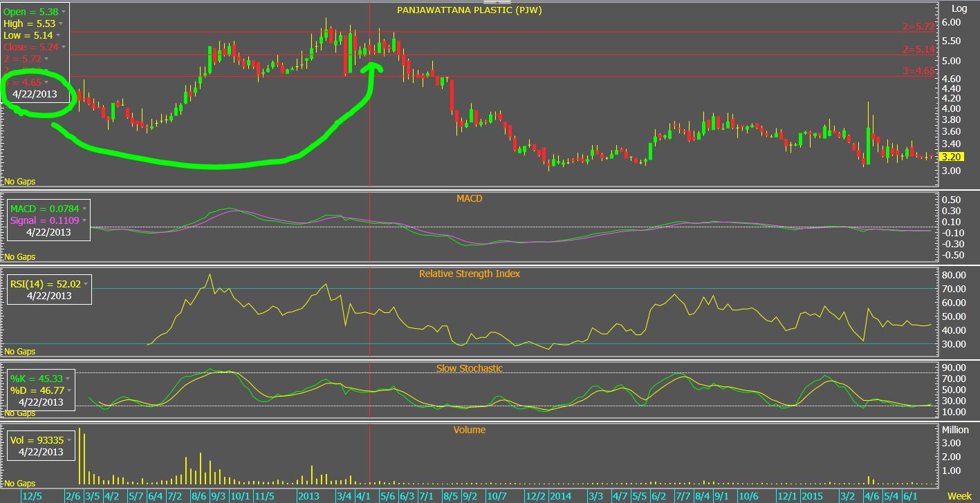Click the 2013 marker on the date axis
Viewport: 980px width, 503px height.
click(x=308, y=496)
